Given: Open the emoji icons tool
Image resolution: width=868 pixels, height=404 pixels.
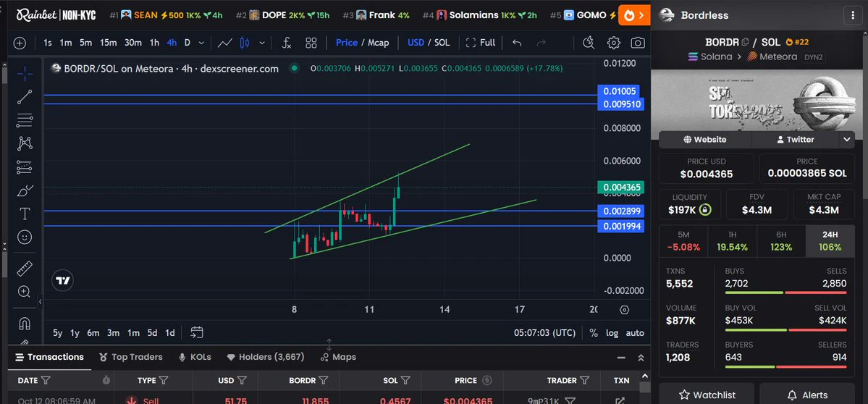Looking at the screenshot, I should tap(25, 237).
